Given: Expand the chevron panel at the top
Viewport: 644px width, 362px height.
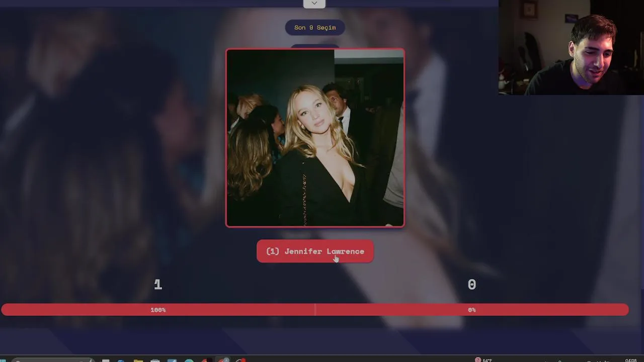Looking at the screenshot, I should tap(314, 4).
